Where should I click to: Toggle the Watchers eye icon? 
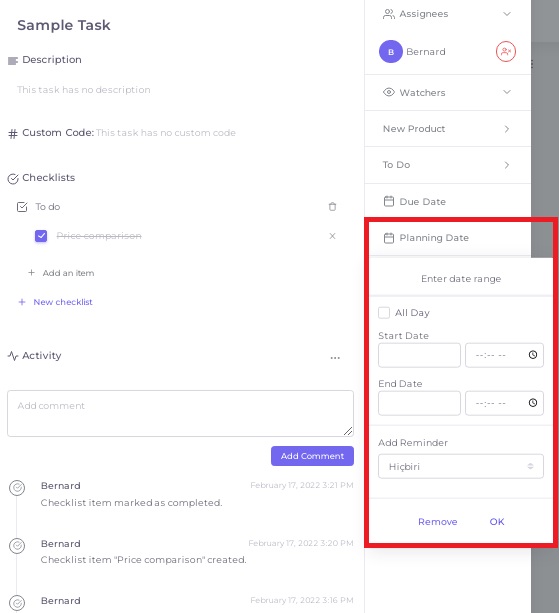click(x=389, y=93)
